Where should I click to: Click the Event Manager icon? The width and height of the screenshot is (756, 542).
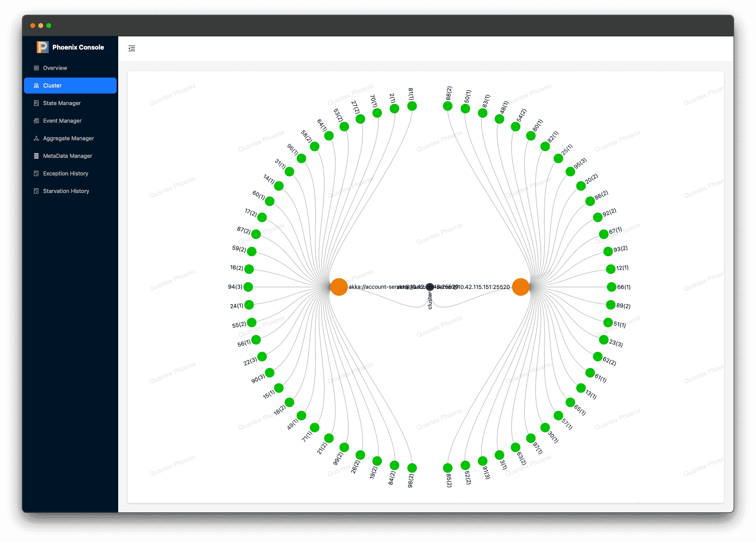tap(36, 121)
